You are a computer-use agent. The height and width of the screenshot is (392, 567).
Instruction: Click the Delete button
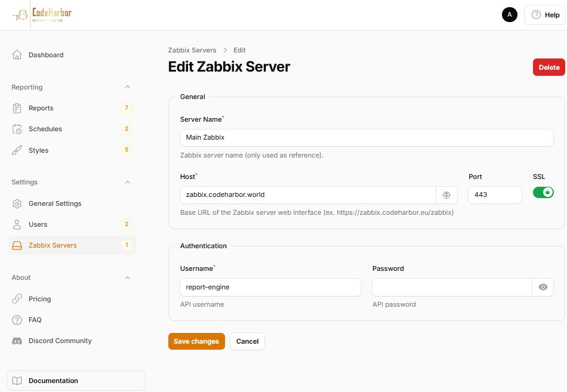click(x=549, y=67)
